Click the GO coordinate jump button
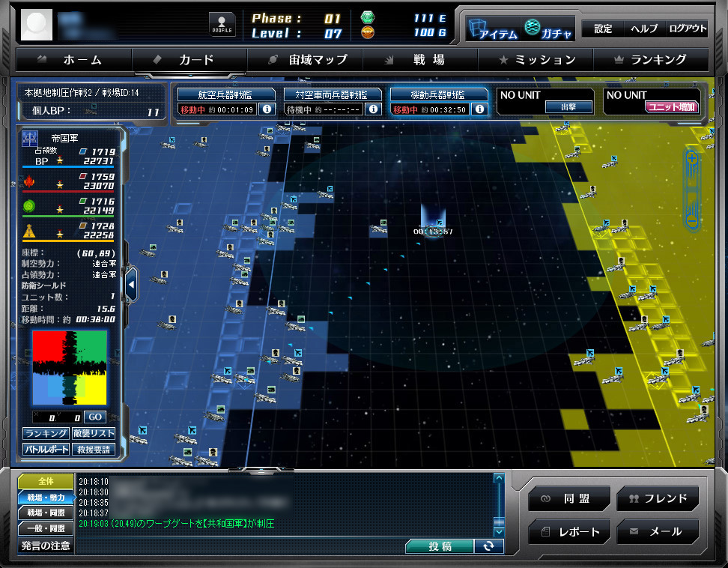 (x=94, y=417)
